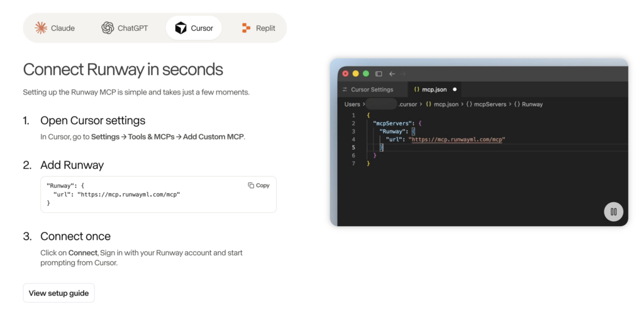The height and width of the screenshot is (313, 644).
Task: Pause the demo video
Action: pos(614,212)
